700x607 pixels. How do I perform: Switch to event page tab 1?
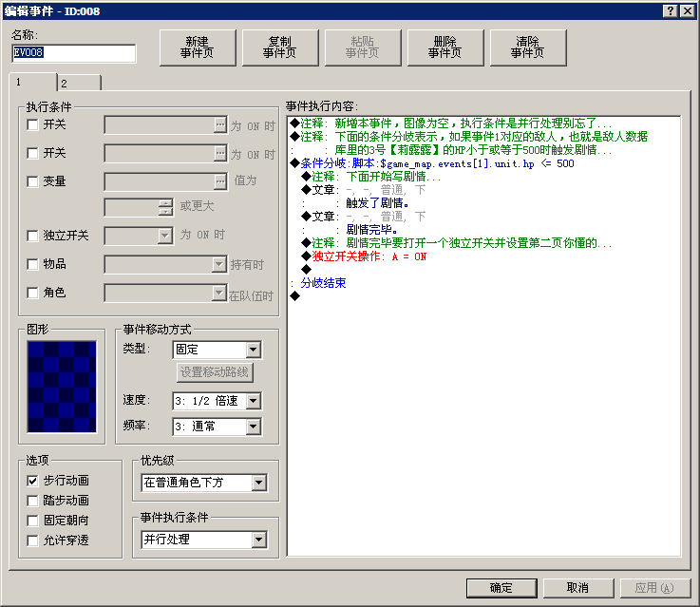(33, 82)
